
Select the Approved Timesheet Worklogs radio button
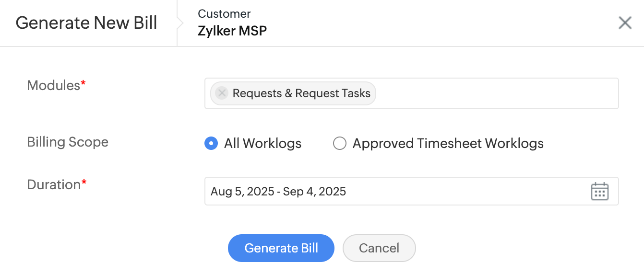click(x=340, y=144)
